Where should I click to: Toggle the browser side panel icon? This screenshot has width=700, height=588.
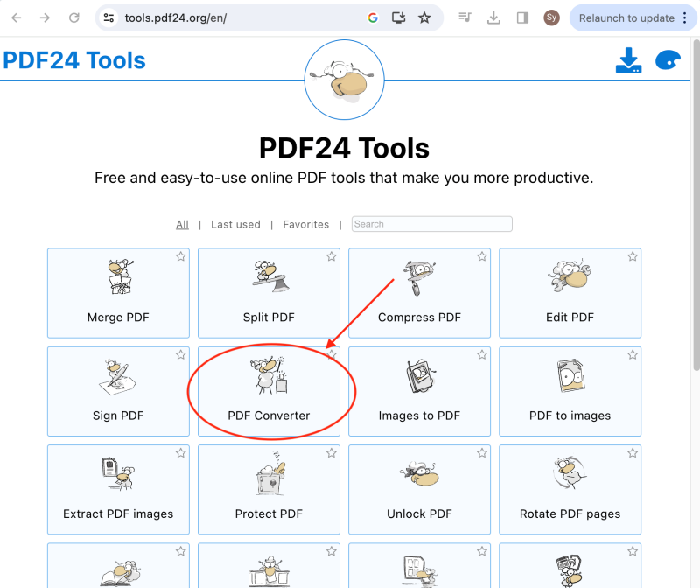coord(522,17)
